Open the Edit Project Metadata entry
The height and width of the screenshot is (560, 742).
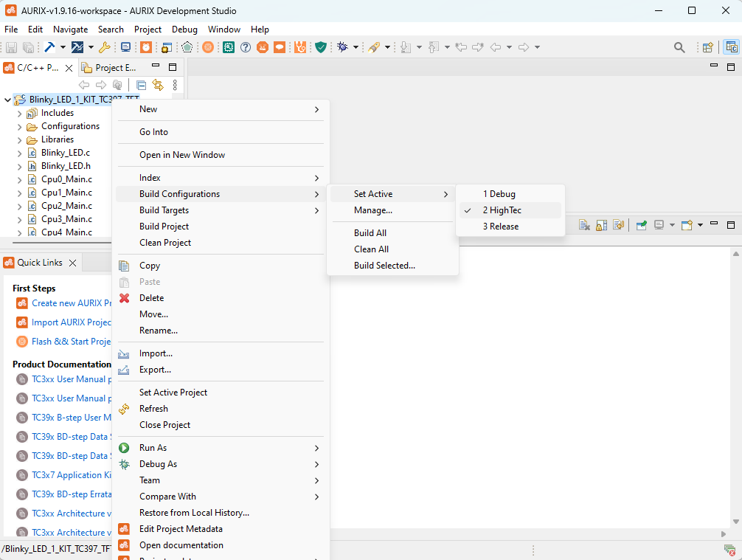pyautogui.click(x=181, y=529)
